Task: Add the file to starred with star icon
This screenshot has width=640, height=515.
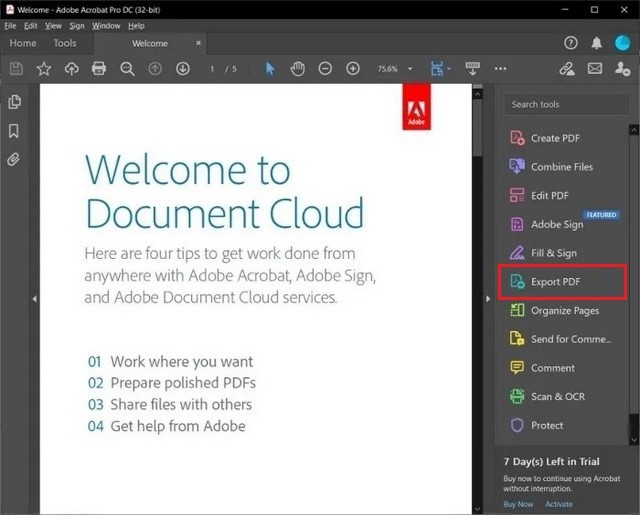Action: pyautogui.click(x=44, y=69)
